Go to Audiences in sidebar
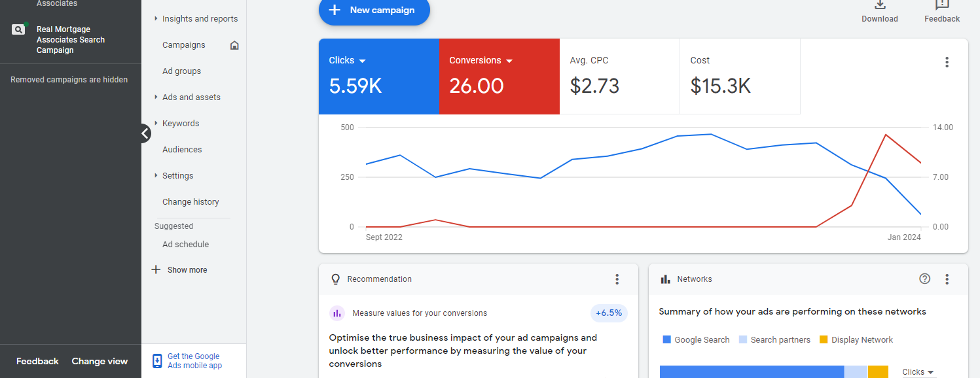Viewport: 980px width, 378px height. [x=182, y=150]
